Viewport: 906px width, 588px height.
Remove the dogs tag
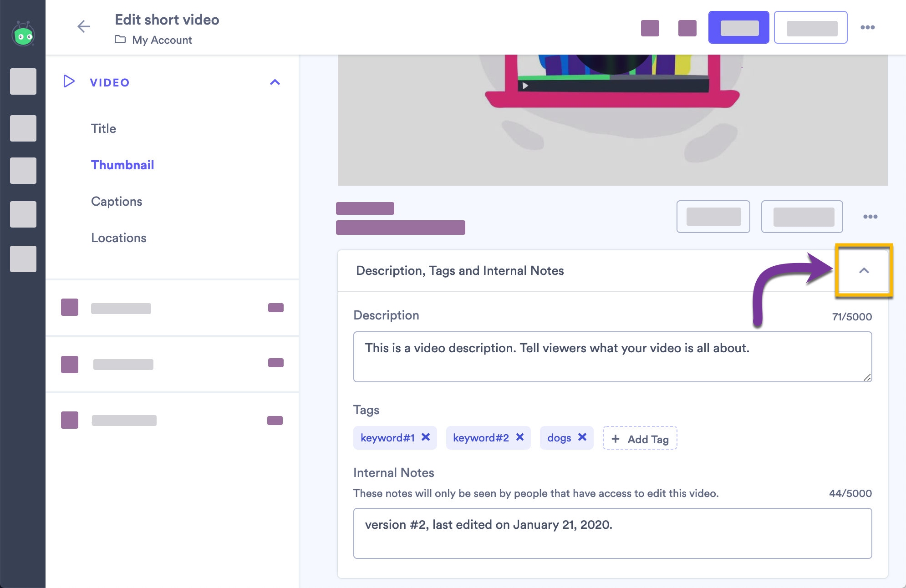tap(582, 437)
